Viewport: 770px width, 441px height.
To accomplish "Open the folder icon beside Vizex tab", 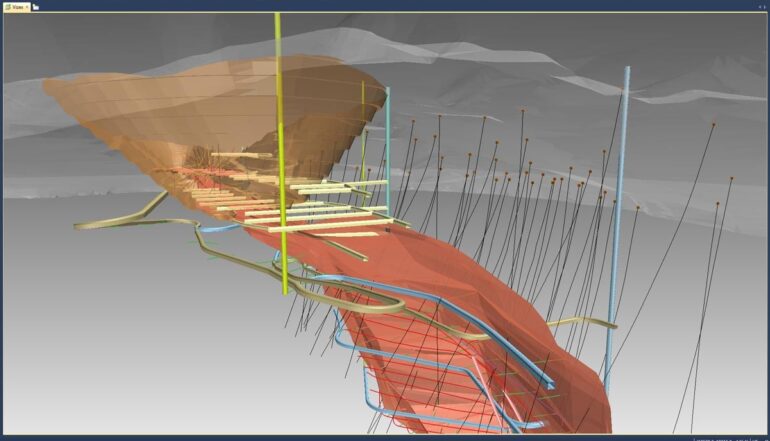I will (x=37, y=6).
